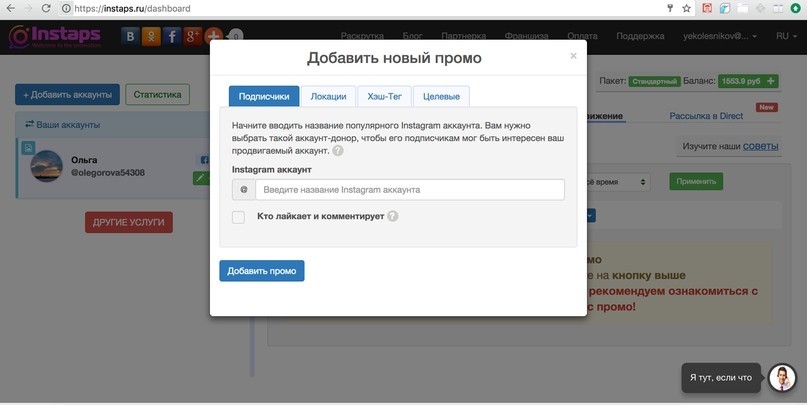Open the chat assistant avatar
The image size is (807, 405).
pos(782,378)
